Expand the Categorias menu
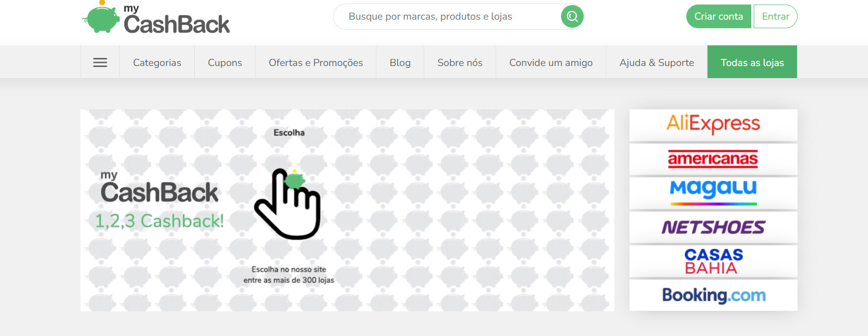Screen dimensions: 868x336 tap(157, 62)
